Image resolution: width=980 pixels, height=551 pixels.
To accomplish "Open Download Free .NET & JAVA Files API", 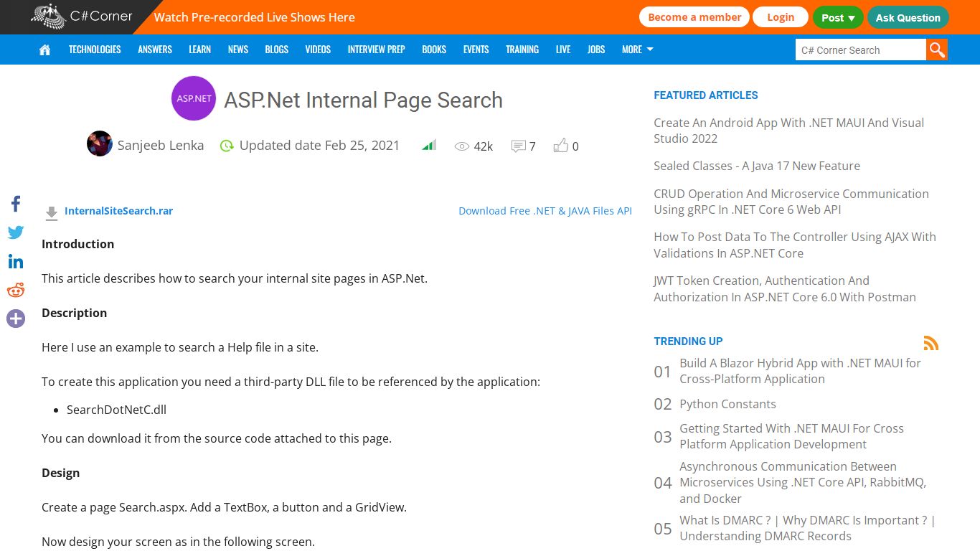I will pos(545,211).
